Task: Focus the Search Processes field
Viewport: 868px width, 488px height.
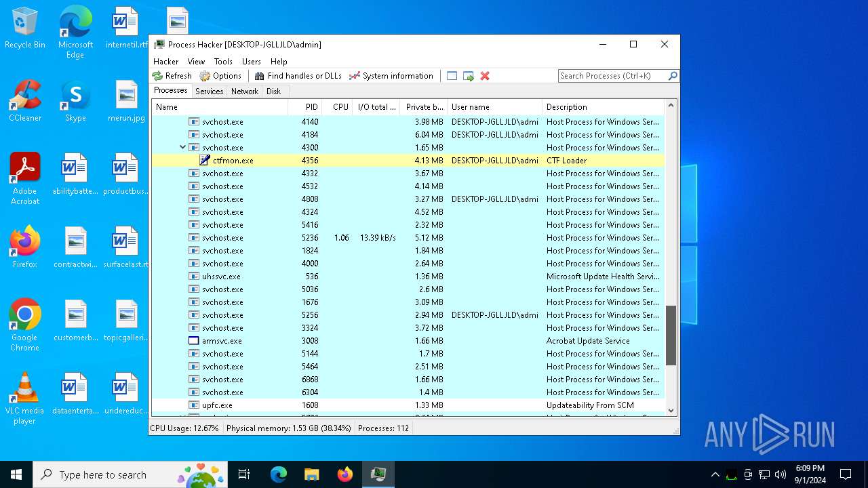Action: (612, 76)
